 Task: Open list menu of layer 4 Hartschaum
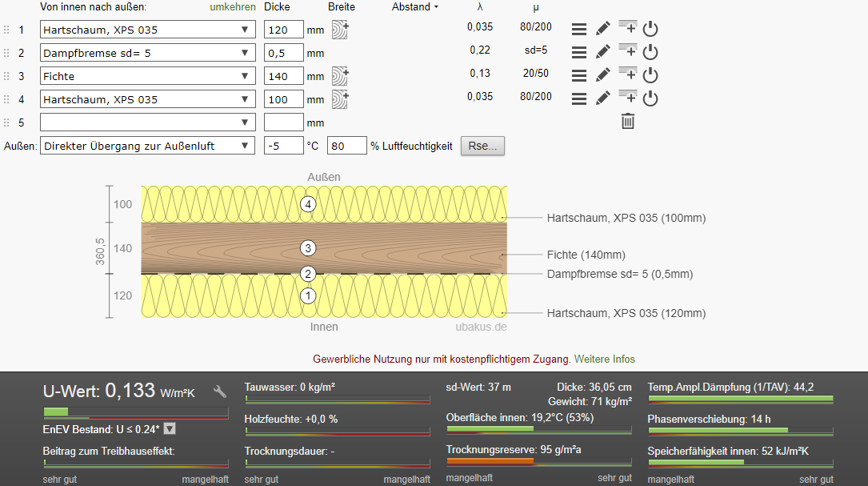pos(579,98)
